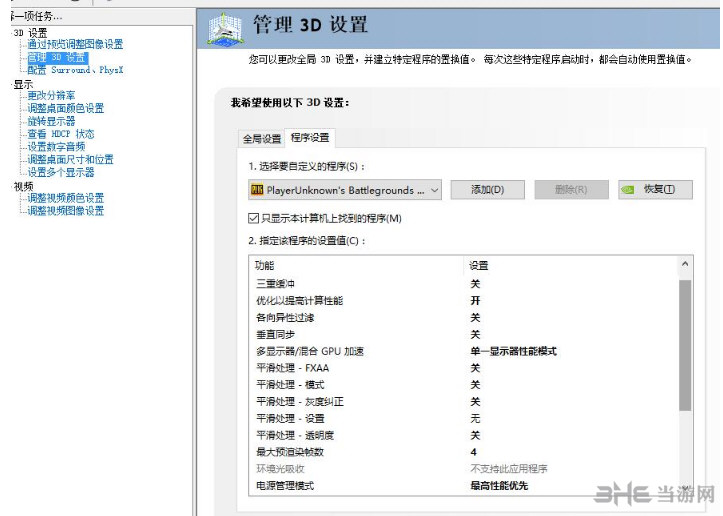This screenshot has width=723, height=516.
Task: Select 管理 3D 设置 tree item
Action: (57, 57)
